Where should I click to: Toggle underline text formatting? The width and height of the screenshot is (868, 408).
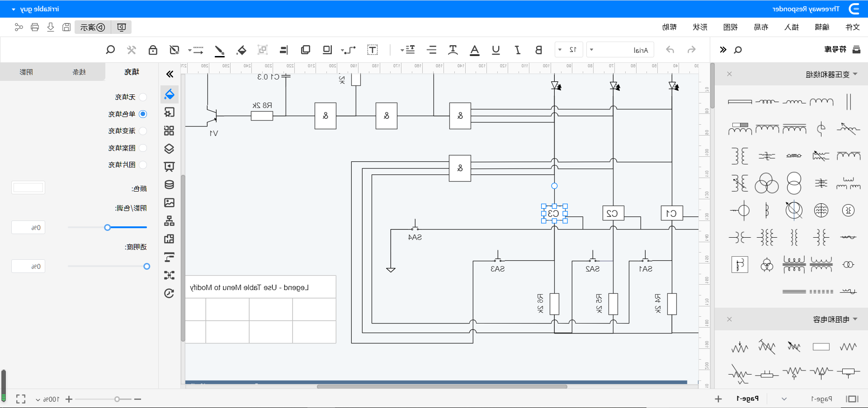496,50
